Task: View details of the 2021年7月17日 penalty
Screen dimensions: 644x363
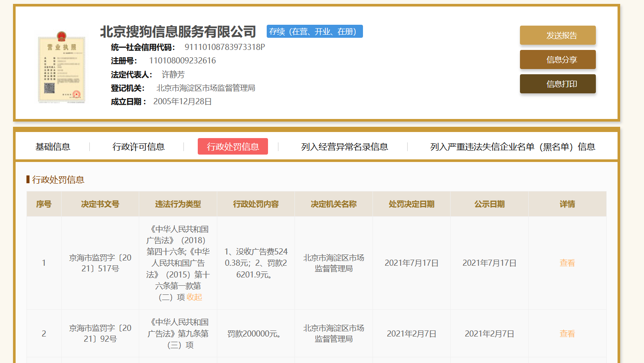Action: pyautogui.click(x=567, y=263)
